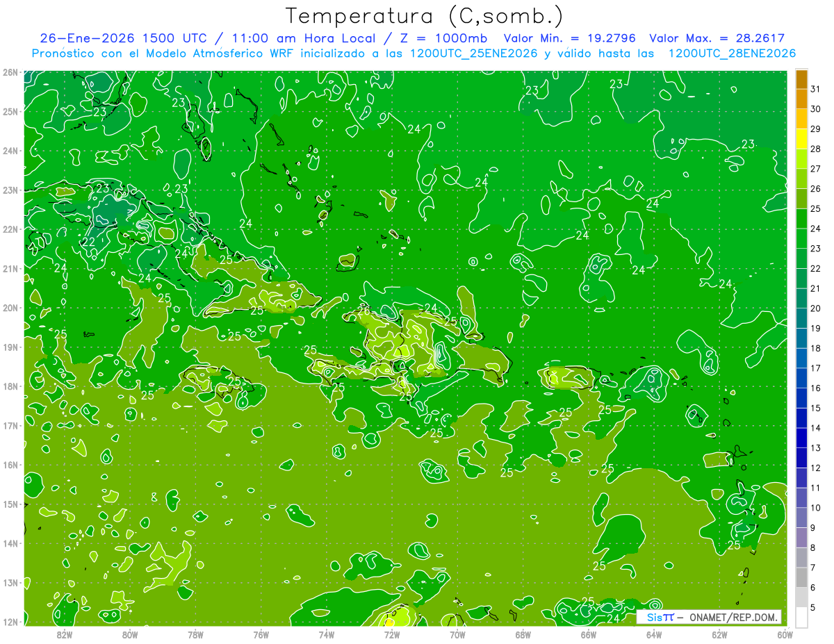Click the '12N' latitude axis label

click(10, 622)
